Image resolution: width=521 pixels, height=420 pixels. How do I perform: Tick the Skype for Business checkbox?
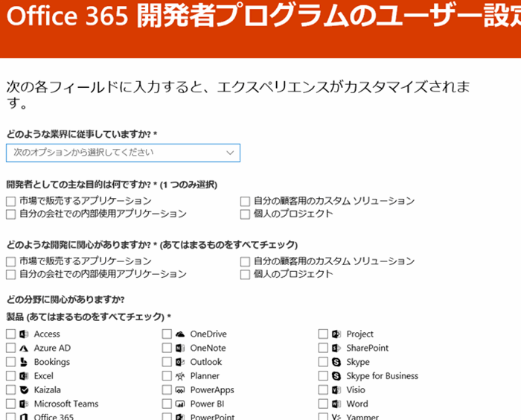pyautogui.click(x=323, y=376)
